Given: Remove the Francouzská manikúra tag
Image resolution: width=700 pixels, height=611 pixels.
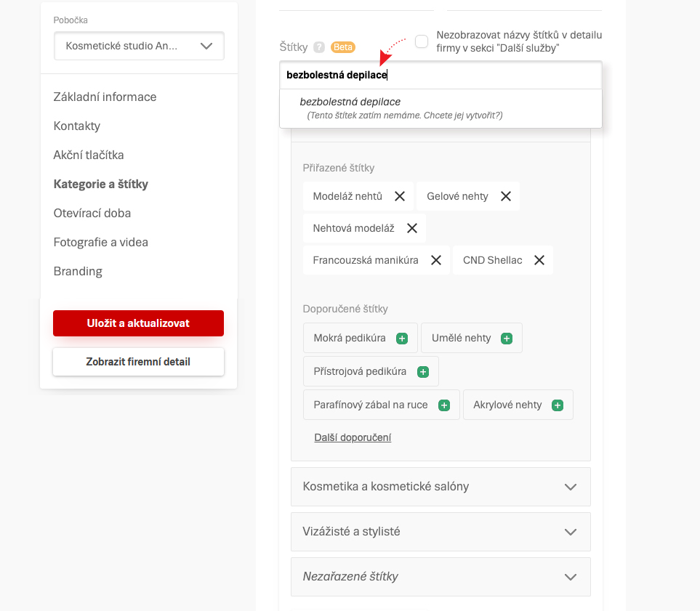Looking at the screenshot, I should [x=436, y=260].
